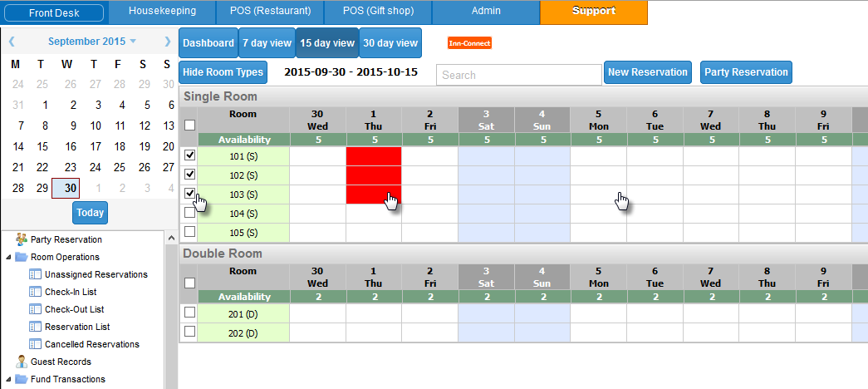Click the Reservation List table icon
The image size is (868, 389).
tap(35, 327)
